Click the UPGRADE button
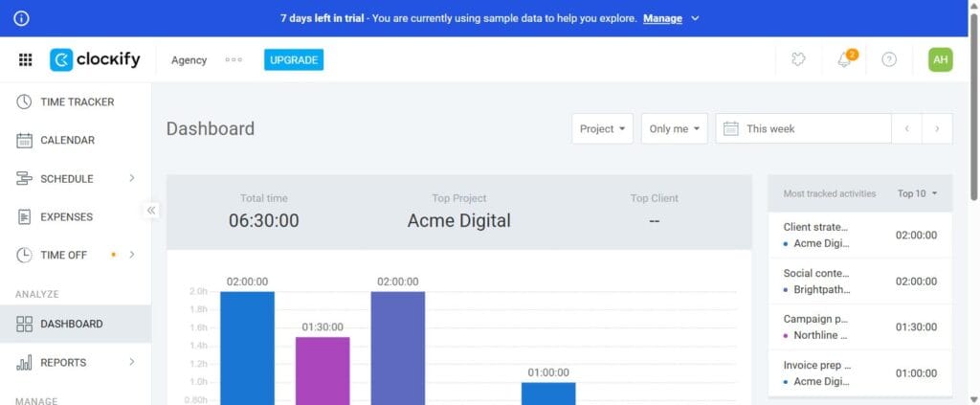The image size is (980, 405). click(x=294, y=60)
